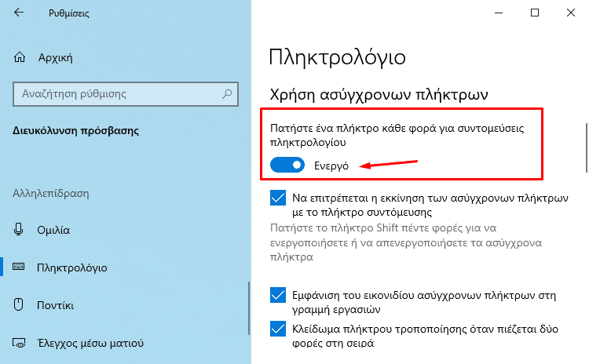This screenshot has width=589, height=364.
Task: Click the Έλεγχος μέσω ματιού eye icon
Action: tap(19, 343)
